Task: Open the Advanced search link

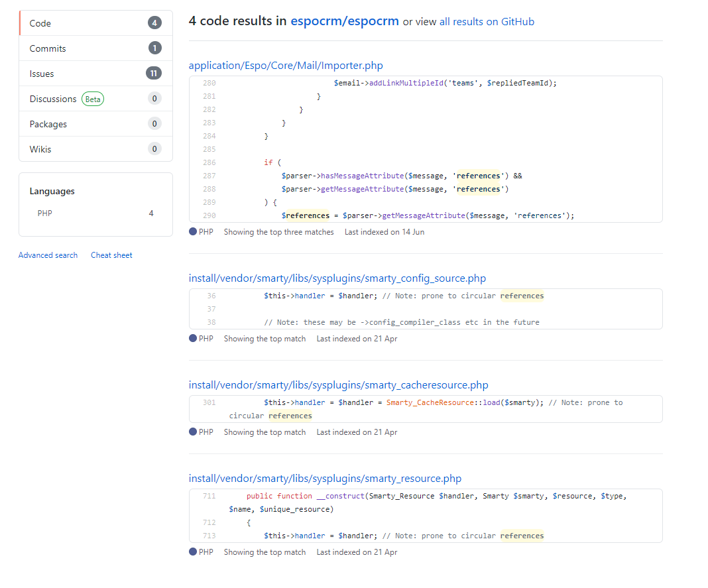Action: click(48, 255)
